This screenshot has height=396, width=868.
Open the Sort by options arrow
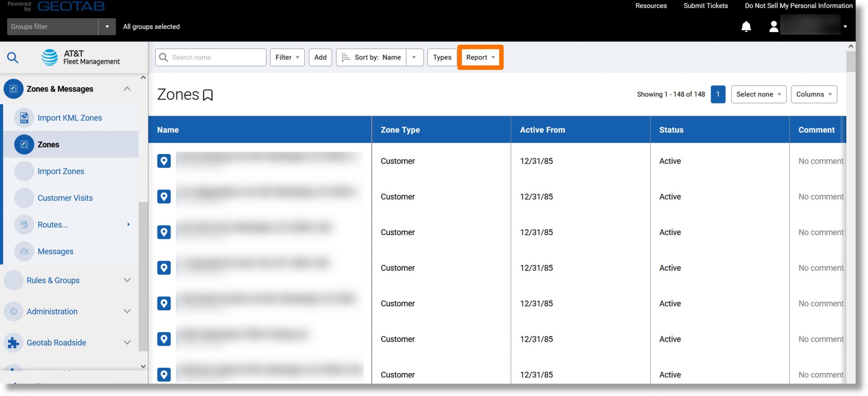point(414,57)
